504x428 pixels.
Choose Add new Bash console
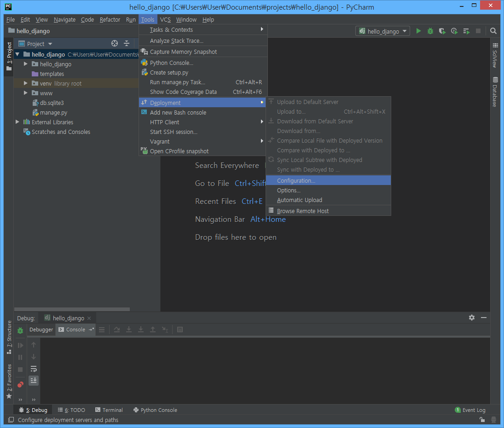tap(203, 112)
